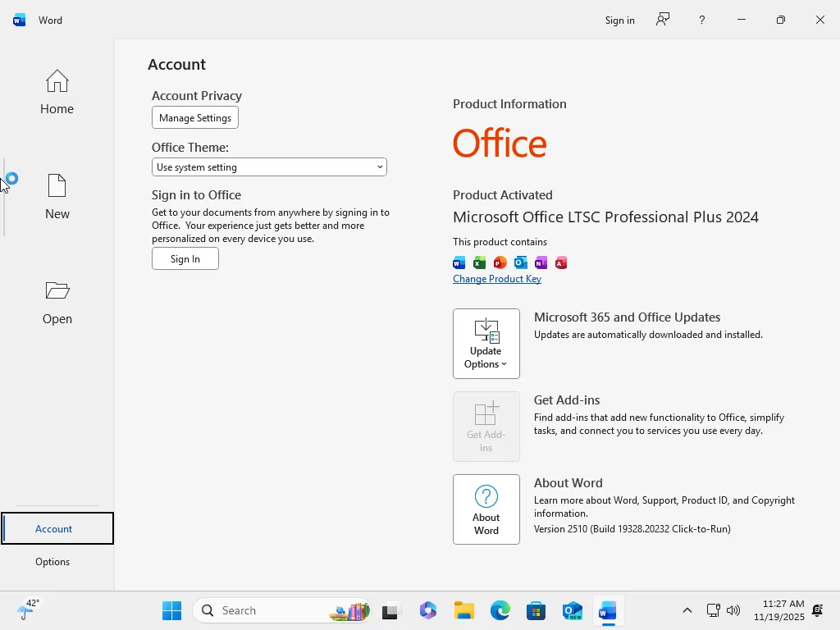Click the Change Product Key link
840x630 pixels.
tap(496, 279)
